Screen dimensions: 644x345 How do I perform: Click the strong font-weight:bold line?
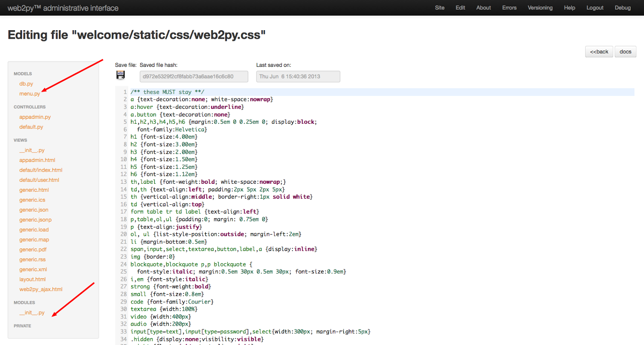pos(171,287)
